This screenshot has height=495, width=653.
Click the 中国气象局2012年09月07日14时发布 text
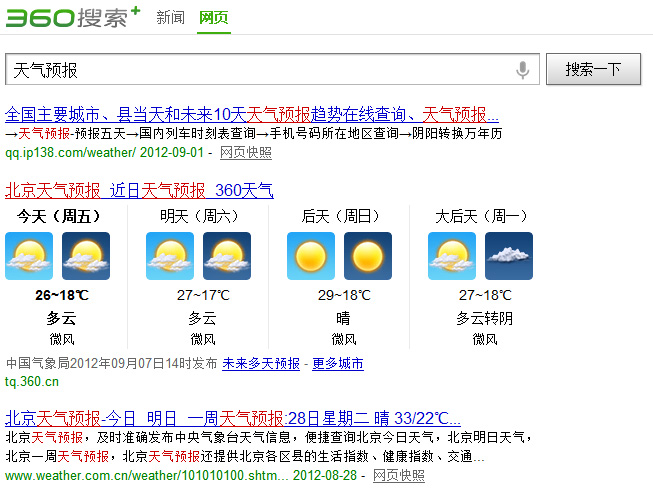click(112, 363)
